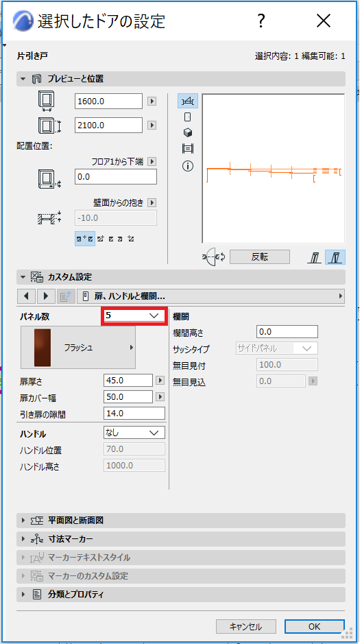Open the 壁面からの抱き reference arrow menu
The image size is (362, 644).
152,202
